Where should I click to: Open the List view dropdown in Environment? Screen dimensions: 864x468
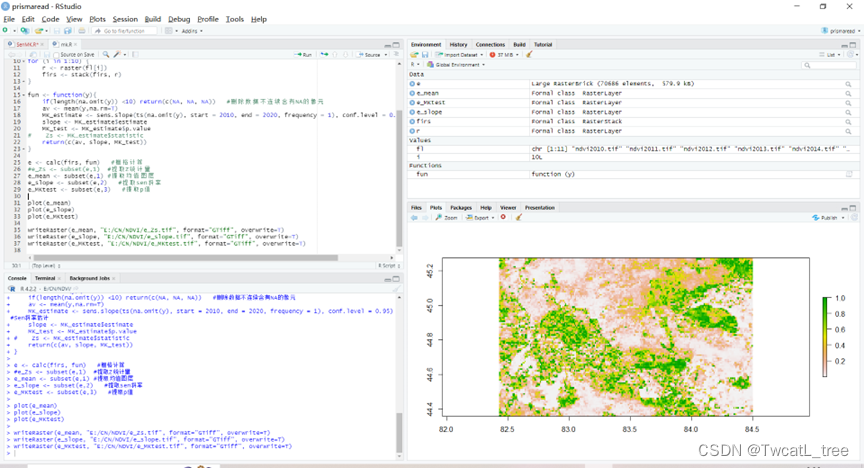tap(830, 55)
